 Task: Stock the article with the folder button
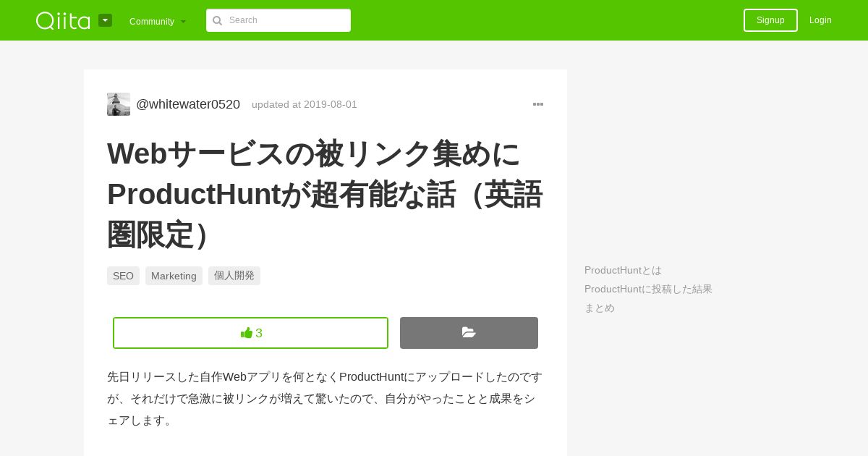[x=469, y=333]
